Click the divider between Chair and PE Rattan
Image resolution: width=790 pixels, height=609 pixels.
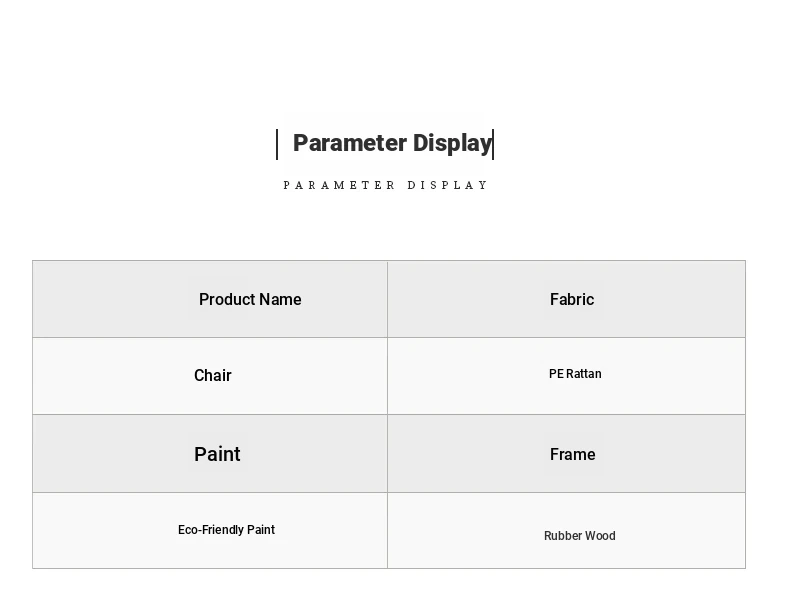coord(387,375)
